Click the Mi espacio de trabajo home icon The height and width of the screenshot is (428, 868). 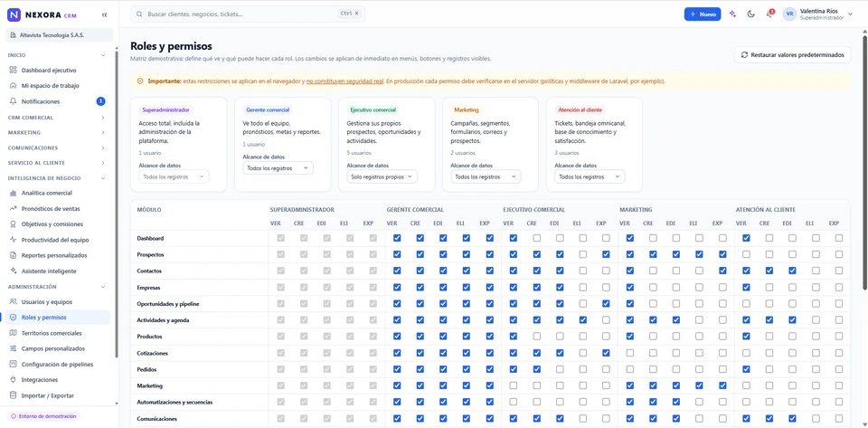pos(14,86)
